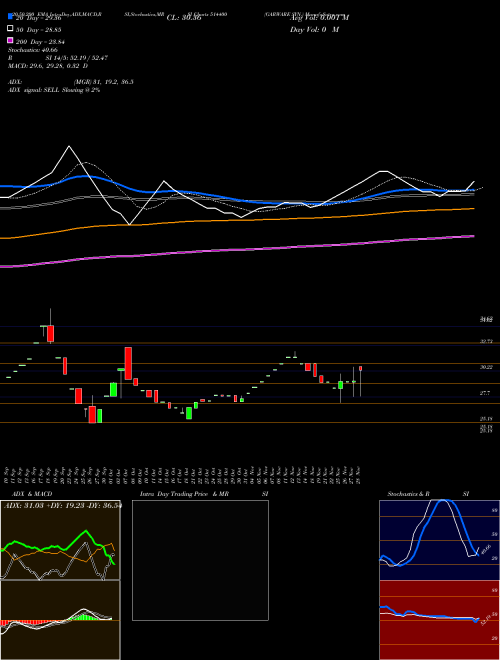Click the 30.22 price axis label

[x=486, y=367]
